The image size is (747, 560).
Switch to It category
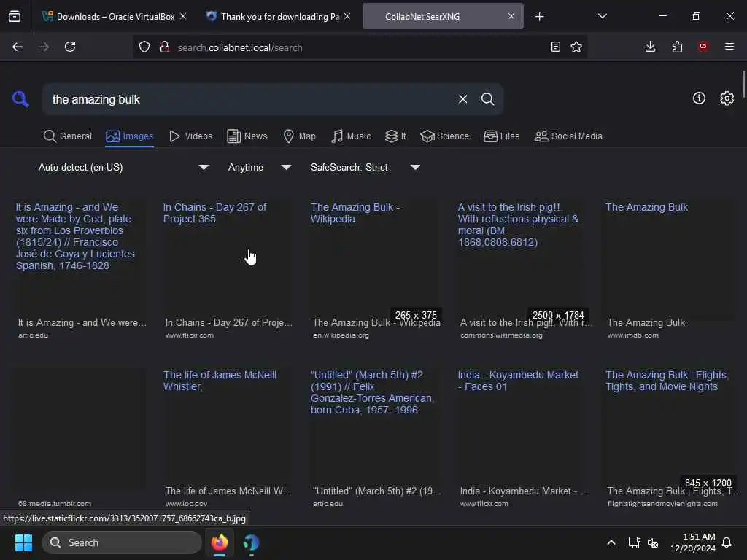point(395,136)
